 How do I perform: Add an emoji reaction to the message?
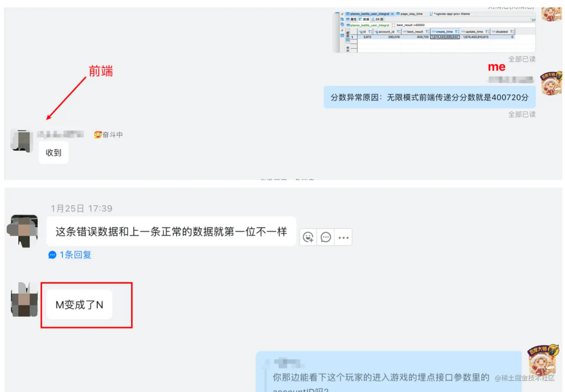(x=308, y=237)
